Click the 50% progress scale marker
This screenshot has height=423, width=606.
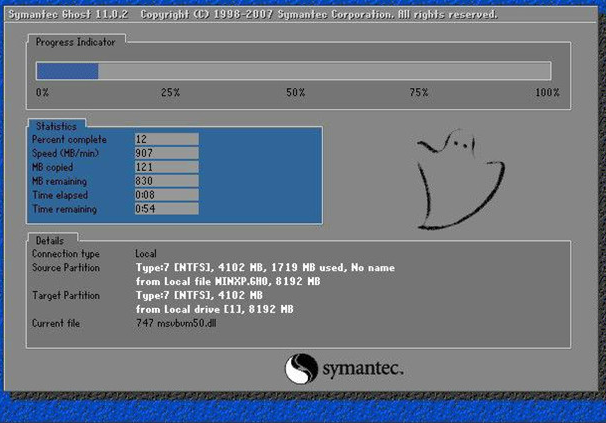click(x=295, y=92)
